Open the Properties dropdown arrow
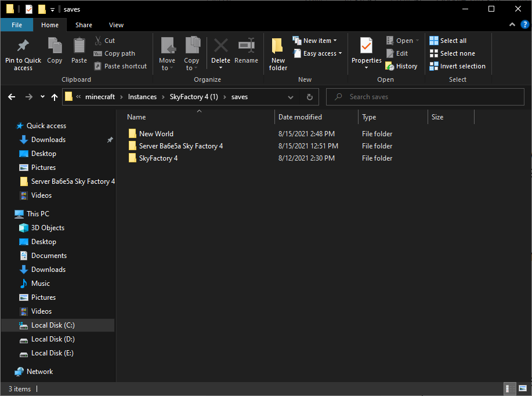Image resolution: width=532 pixels, height=396 pixels. [367, 68]
